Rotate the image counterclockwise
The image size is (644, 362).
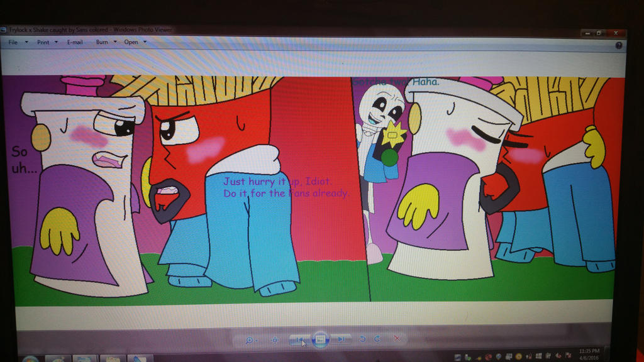pos(362,339)
